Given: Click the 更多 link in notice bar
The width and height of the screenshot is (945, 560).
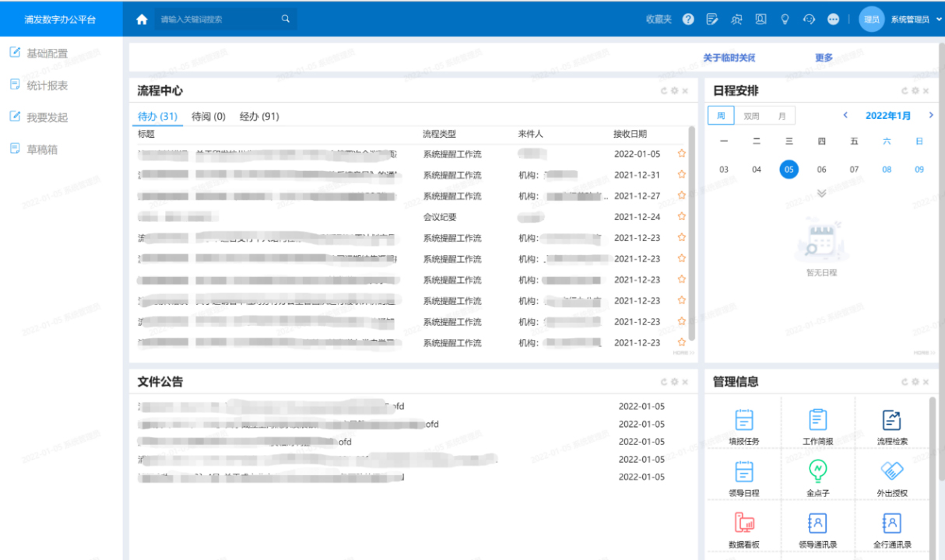Looking at the screenshot, I should click(824, 58).
